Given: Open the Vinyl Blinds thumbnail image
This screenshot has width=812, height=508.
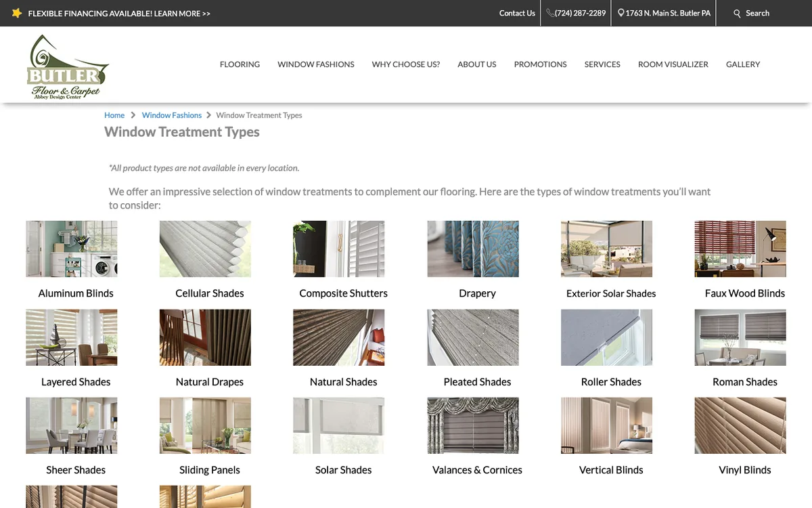Looking at the screenshot, I should pos(740,425).
